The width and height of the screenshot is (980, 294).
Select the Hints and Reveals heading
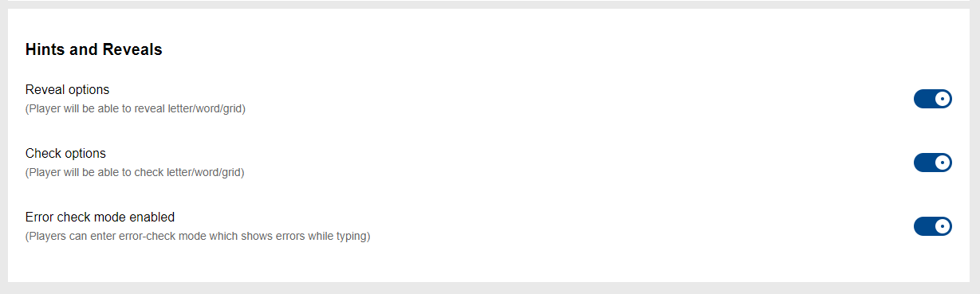[x=94, y=49]
